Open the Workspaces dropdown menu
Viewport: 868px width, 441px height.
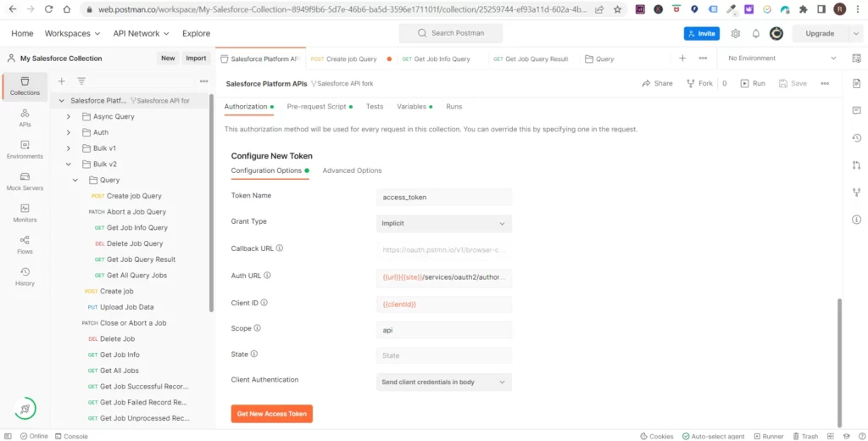click(72, 33)
